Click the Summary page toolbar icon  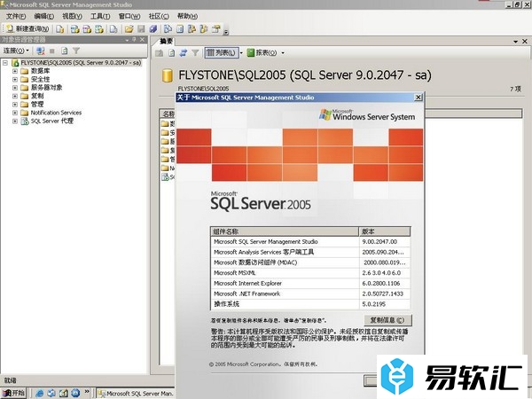(180, 29)
